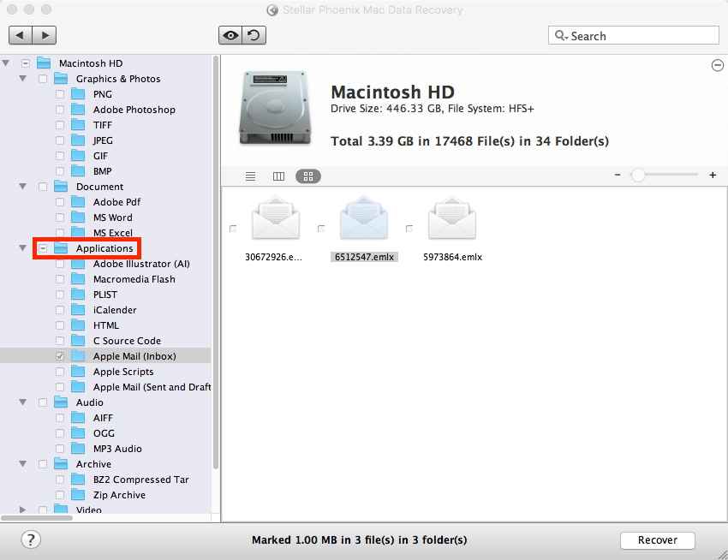This screenshot has height=560, width=728.
Task: Tick the Adobe Pdf checkbox
Action: click(60, 202)
